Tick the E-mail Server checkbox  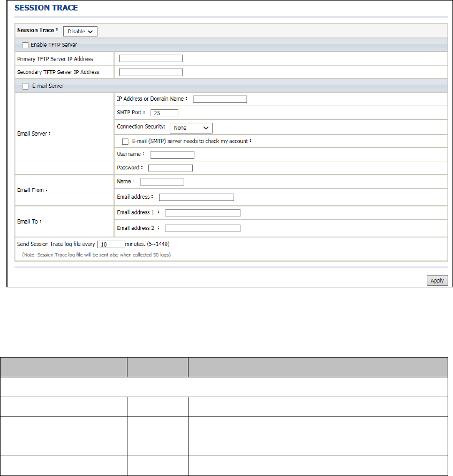[26, 86]
